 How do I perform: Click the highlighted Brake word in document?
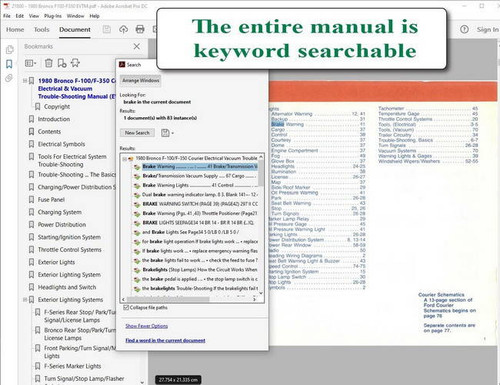[x=278, y=124]
